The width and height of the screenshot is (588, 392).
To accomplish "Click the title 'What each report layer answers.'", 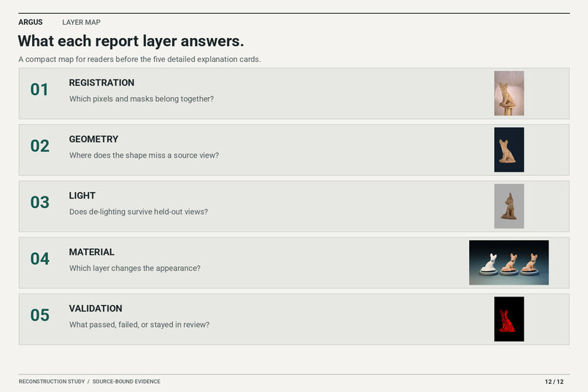I will 131,41.
